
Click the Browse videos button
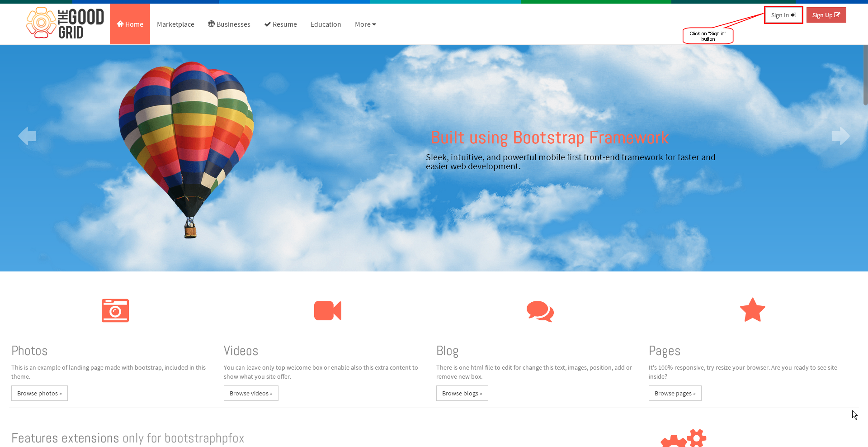tap(251, 393)
